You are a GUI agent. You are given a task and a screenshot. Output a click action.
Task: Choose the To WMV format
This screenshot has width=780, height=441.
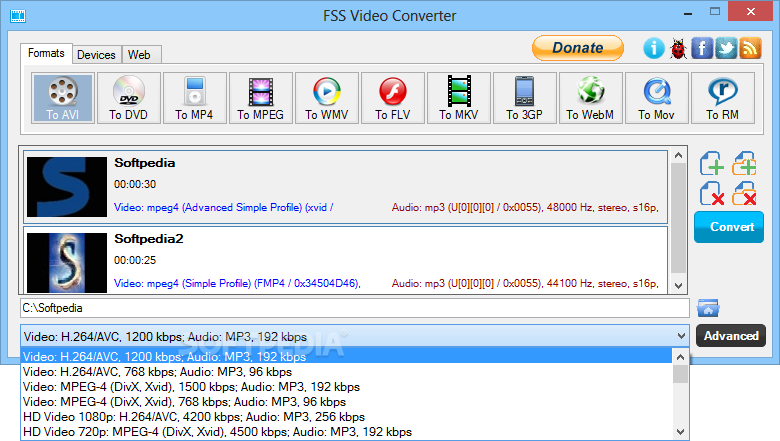(327, 98)
